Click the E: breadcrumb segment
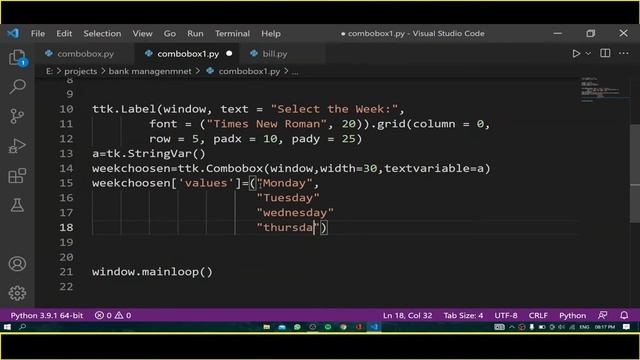 [49, 71]
